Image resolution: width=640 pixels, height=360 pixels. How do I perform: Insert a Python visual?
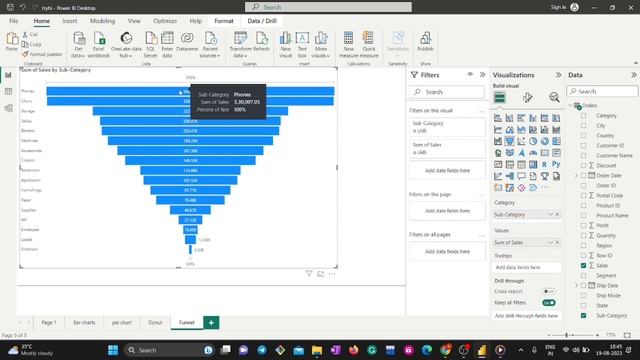click(x=556, y=164)
